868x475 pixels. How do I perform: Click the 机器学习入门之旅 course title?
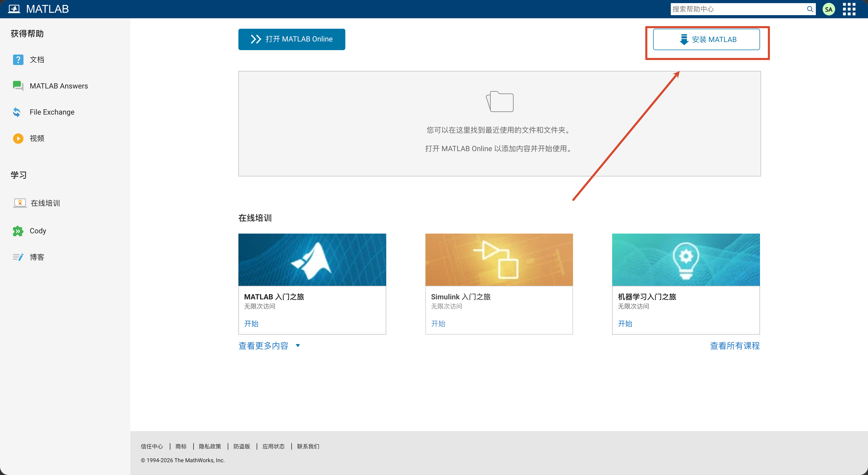click(x=647, y=297)
